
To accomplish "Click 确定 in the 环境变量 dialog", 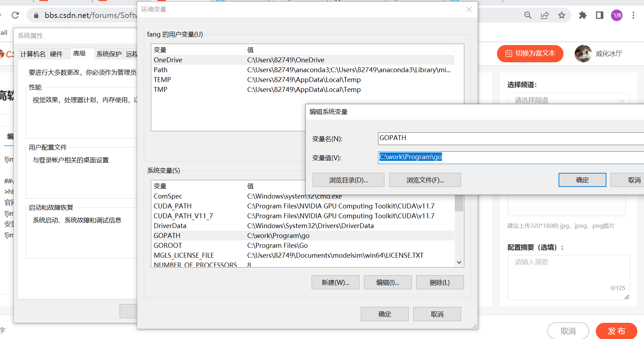I will [x=385, y=314].
